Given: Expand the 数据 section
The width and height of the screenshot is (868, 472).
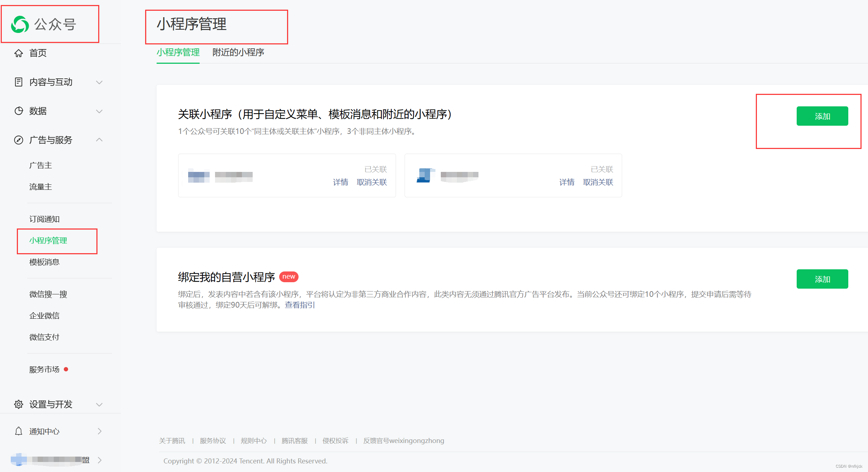Looking at the screenshot, I should 99,111.
